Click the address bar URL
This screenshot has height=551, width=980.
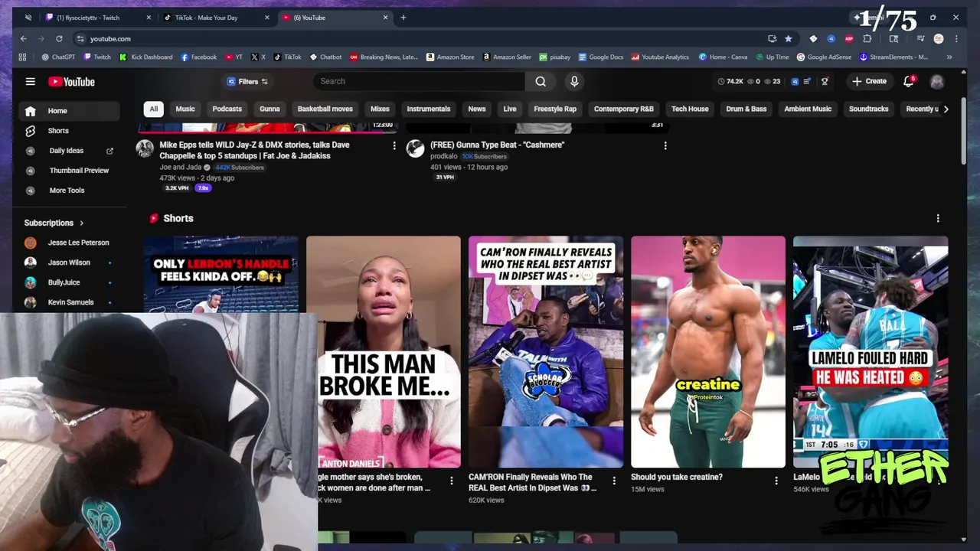coord(110,38)
